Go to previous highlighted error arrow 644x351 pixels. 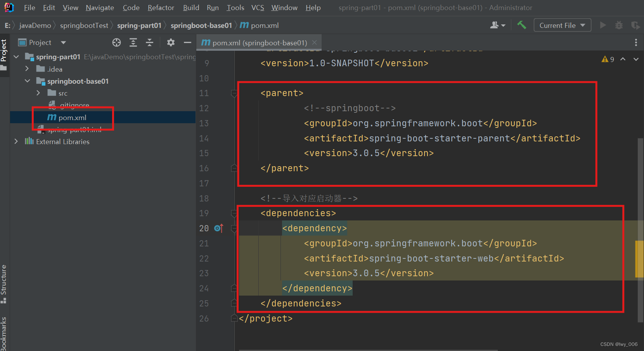tap(623, 59)
